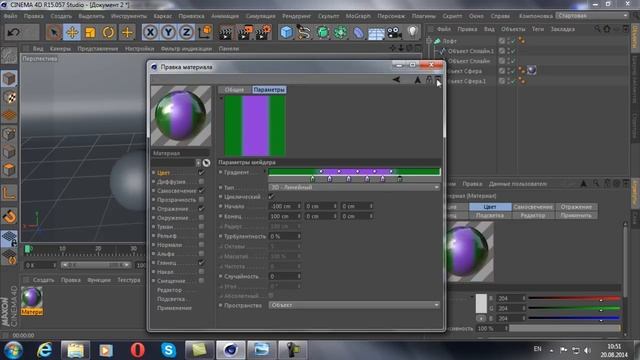Click up arrow in Material Editor header
Screen dimensions: 640x360
pos(417,80)
